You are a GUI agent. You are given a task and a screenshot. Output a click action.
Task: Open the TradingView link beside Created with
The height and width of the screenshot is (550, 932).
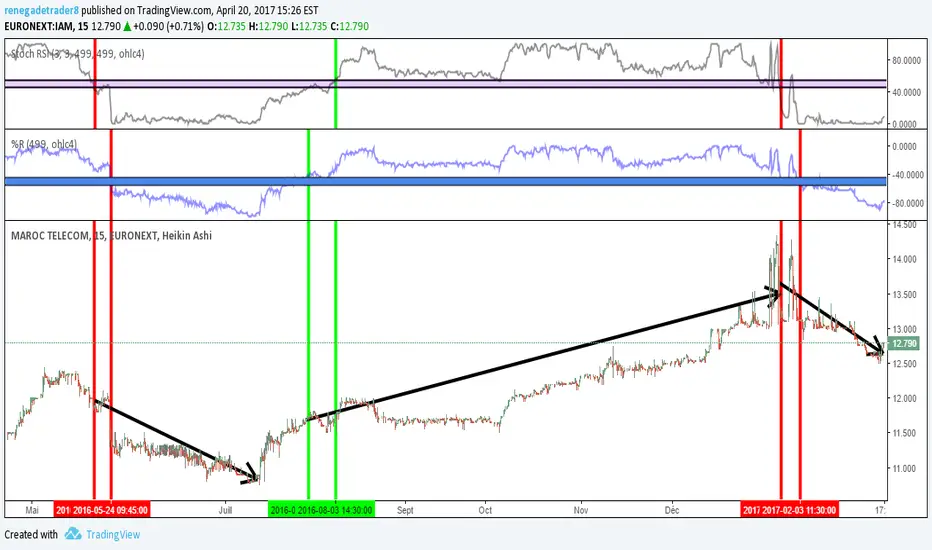113,535
